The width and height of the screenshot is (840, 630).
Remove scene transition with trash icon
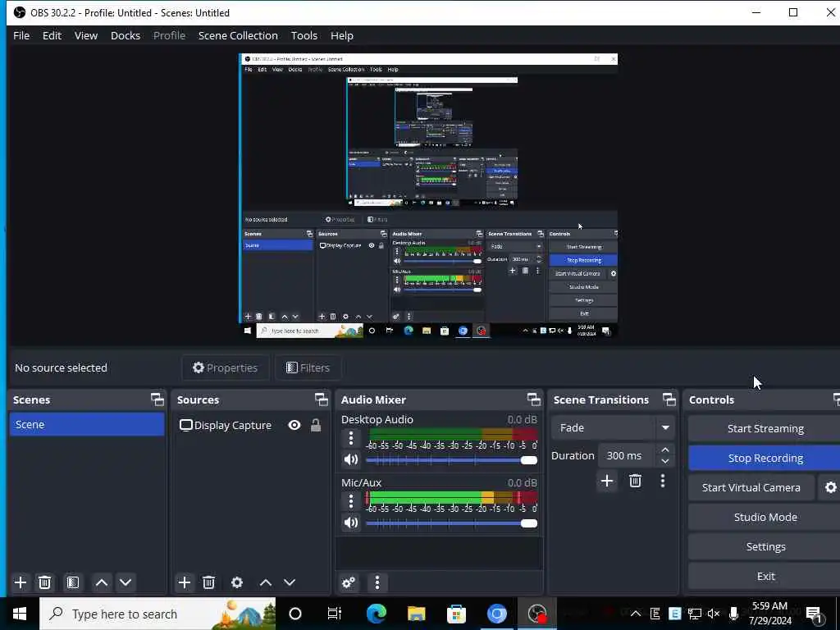pyautogui.click(x=636, y=481)
